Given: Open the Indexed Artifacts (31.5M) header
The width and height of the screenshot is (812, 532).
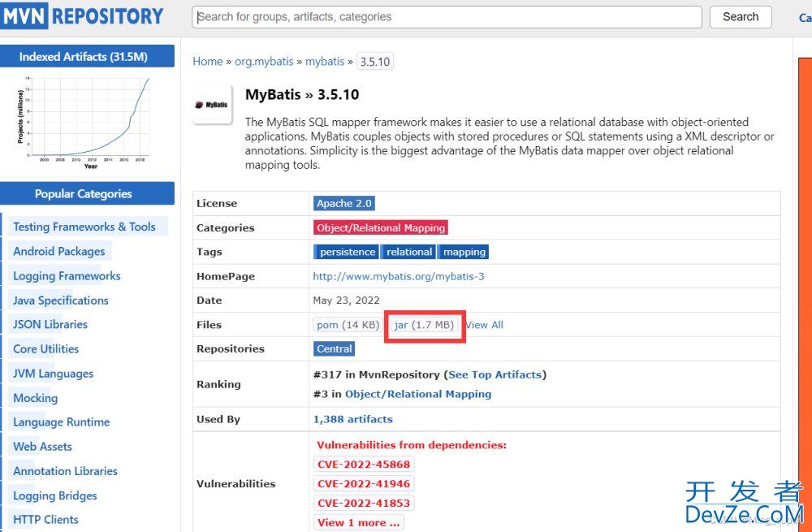Looking at the screenshot, I should [86, 57].
